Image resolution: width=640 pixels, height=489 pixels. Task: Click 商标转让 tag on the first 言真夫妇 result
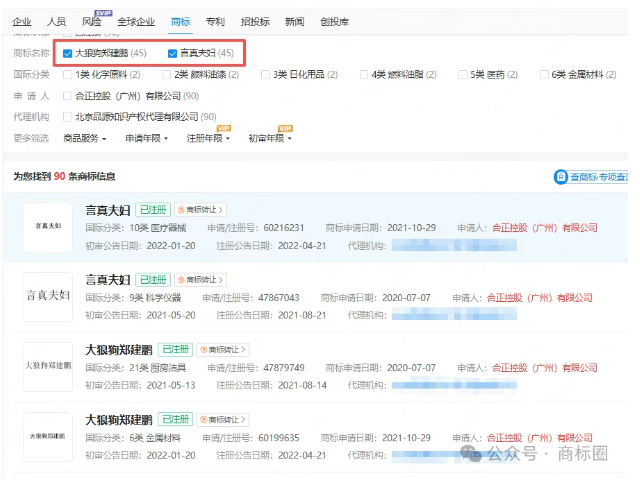[201, 210]
